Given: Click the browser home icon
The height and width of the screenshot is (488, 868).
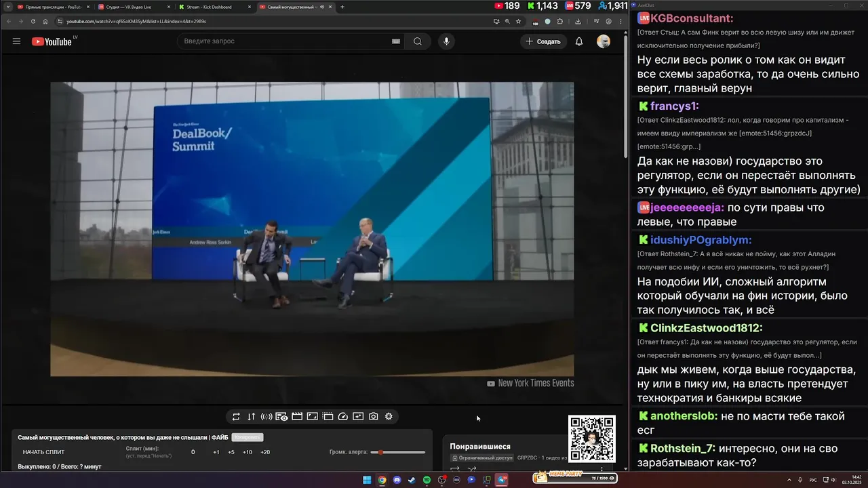Looking at the screenshot, I should 45,21.
